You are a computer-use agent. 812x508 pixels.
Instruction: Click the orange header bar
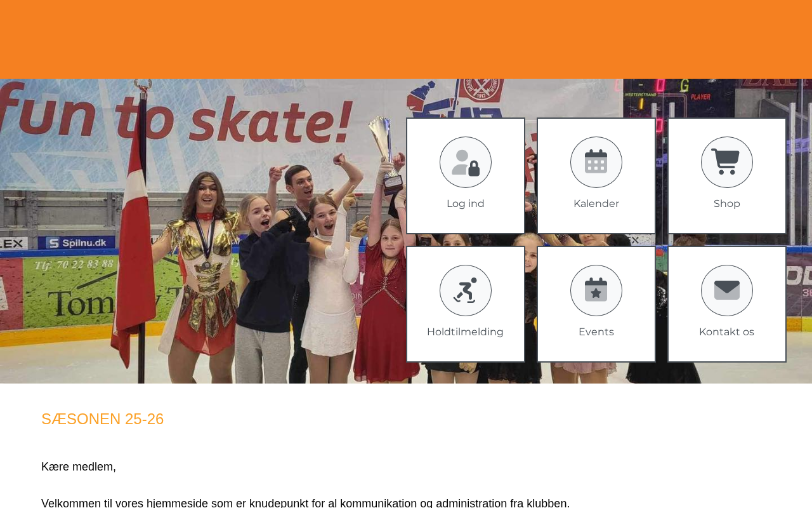pos(406,39)
